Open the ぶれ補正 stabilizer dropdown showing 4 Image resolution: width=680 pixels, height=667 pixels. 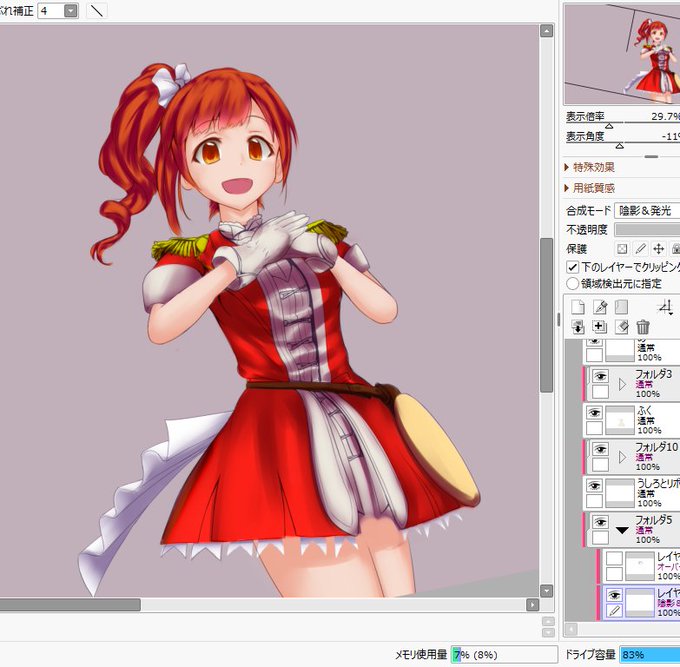click(x=71, y=10)
